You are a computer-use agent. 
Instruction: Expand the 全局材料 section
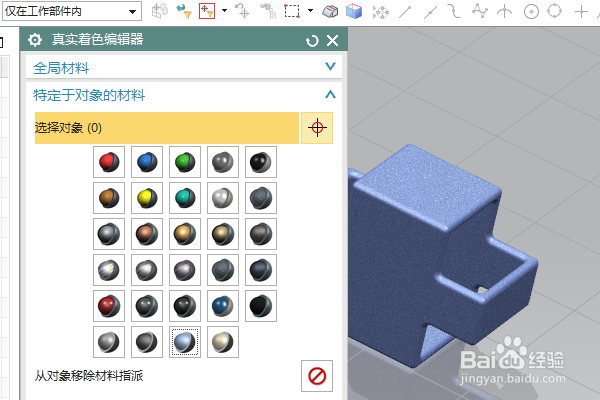[x=330, y=67]
